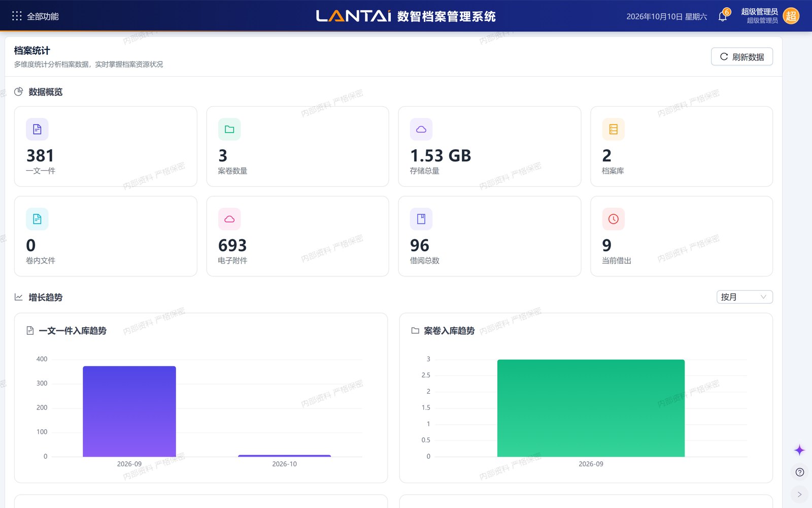The width and height of the screenshot is (812, 508).
Task: Click the red clock icon for 当前借出
Action: pyautogui.click(x=613, y=219)
